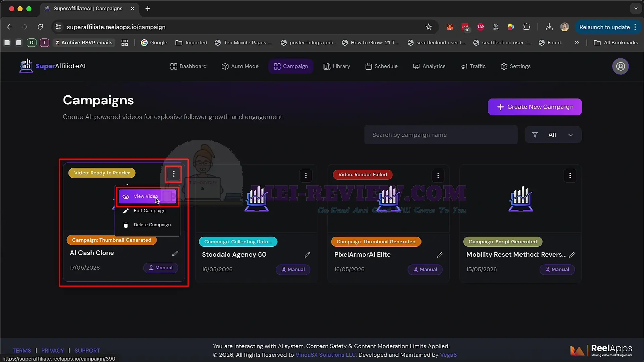
Task: Click the pencil icon beside AI Cash Clone
Action: (175, 253)
